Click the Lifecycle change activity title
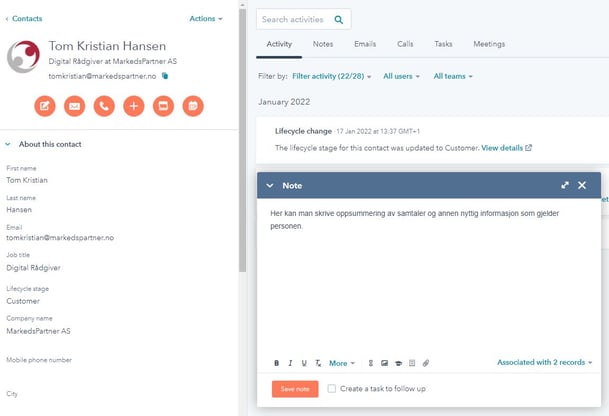The image size is (609, 416). click(303, 131)
